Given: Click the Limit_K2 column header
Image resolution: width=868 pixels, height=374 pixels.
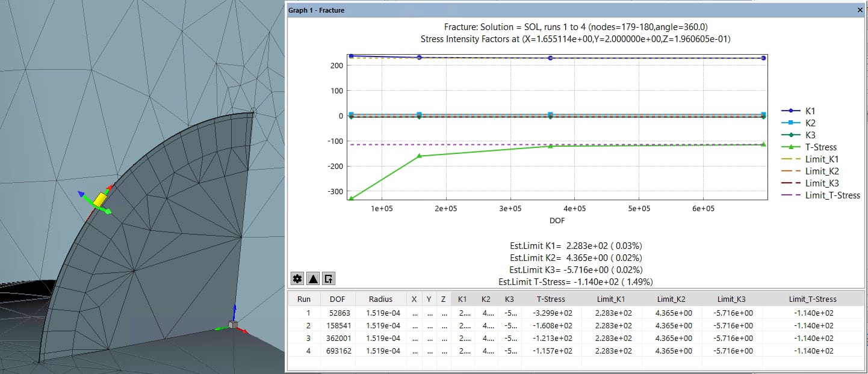Looking at the screenshot, I should tap(672, 299).
